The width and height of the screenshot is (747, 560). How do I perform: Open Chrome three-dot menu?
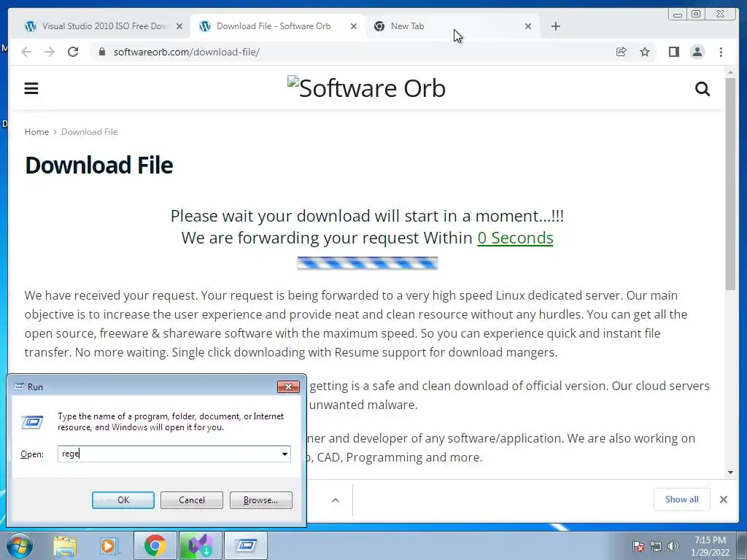[721, 52]
